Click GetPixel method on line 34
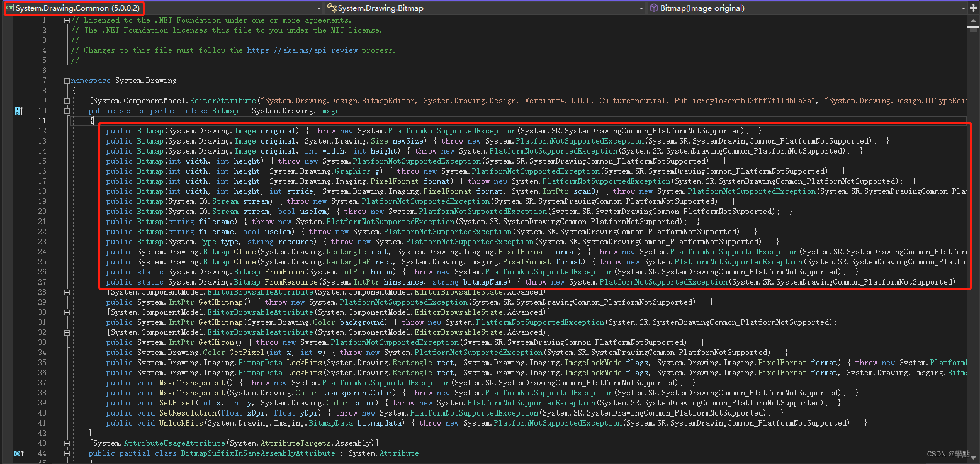The height and width of the screenshot is (464, 980). [x=247, y=353]
